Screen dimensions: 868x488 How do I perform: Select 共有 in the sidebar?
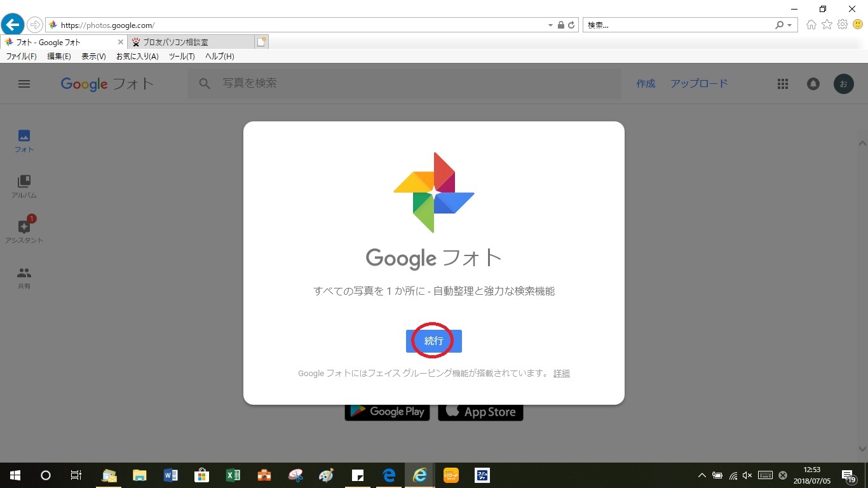[x=24, y=278]
